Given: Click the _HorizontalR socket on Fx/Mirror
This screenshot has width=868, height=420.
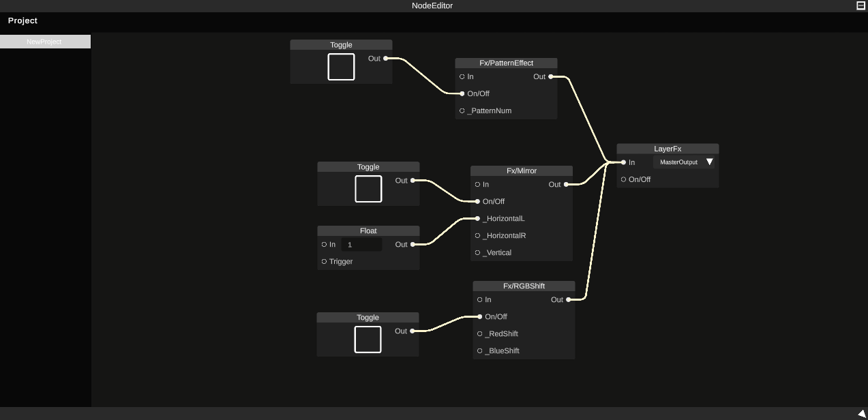Looking at the screenshot, I should pyautogui.click(x=477, y=235).
